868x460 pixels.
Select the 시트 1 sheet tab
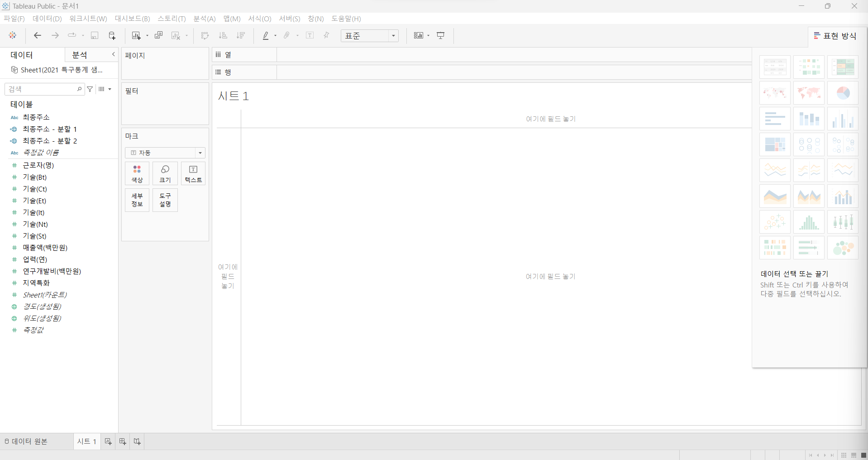point(87,441)
